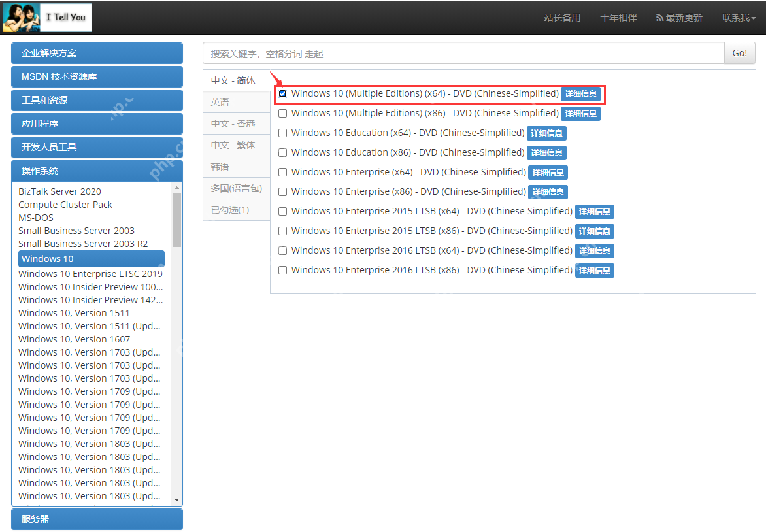Open 详细信息 for Windows 10 Education x86

546,153
